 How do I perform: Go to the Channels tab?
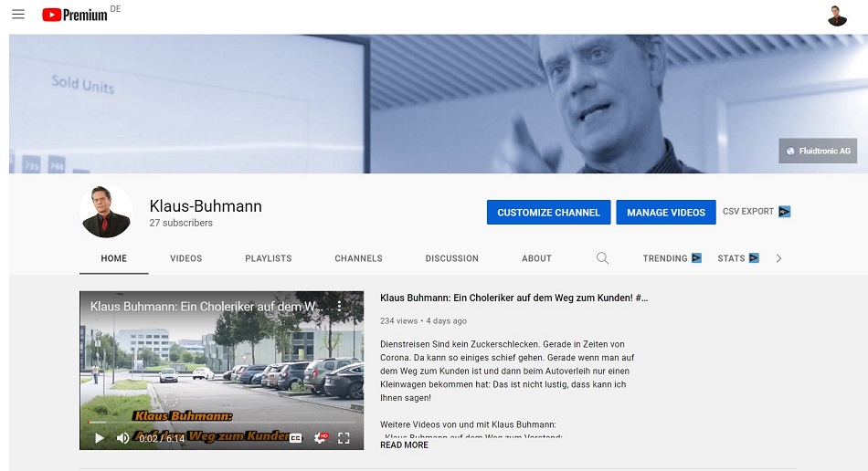tap(359, 258)
